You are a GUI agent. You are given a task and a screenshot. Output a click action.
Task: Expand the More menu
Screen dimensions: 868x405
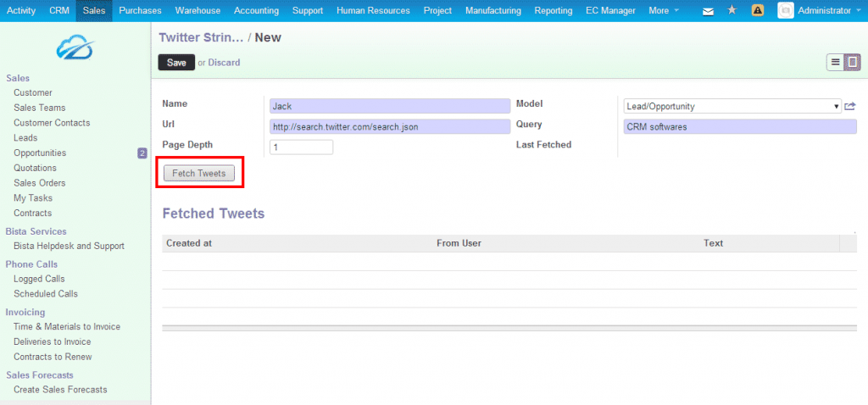tap(664, 10)
